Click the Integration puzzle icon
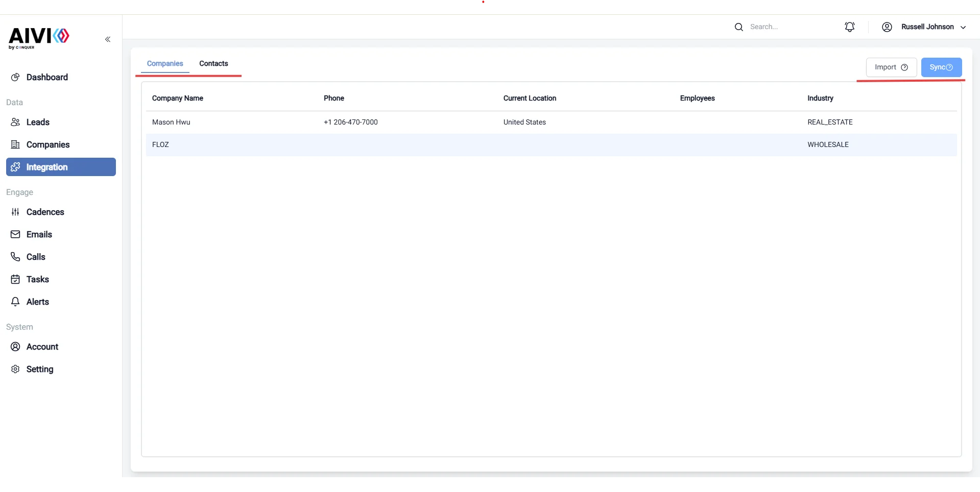The height and width of the screenshot is (492, 980). [x=15, y=167]
